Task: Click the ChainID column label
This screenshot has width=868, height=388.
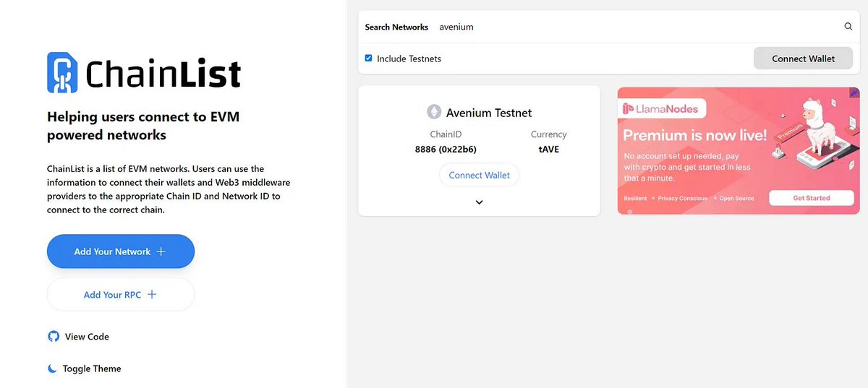Action: [x=446, y=134]
